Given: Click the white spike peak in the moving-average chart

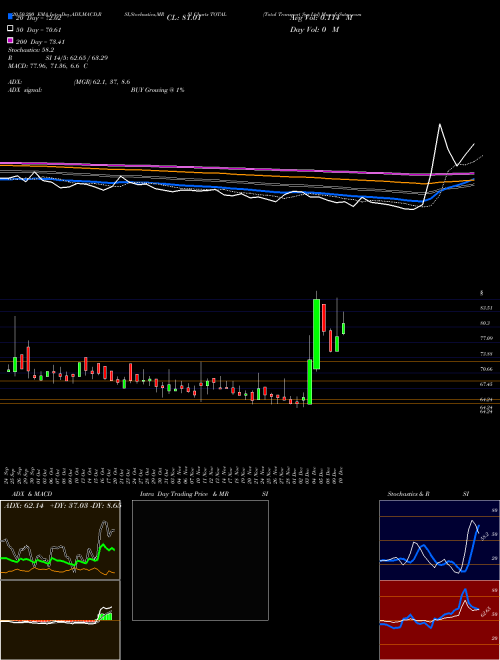Looking at the screenshot, I should pos(440,124).
